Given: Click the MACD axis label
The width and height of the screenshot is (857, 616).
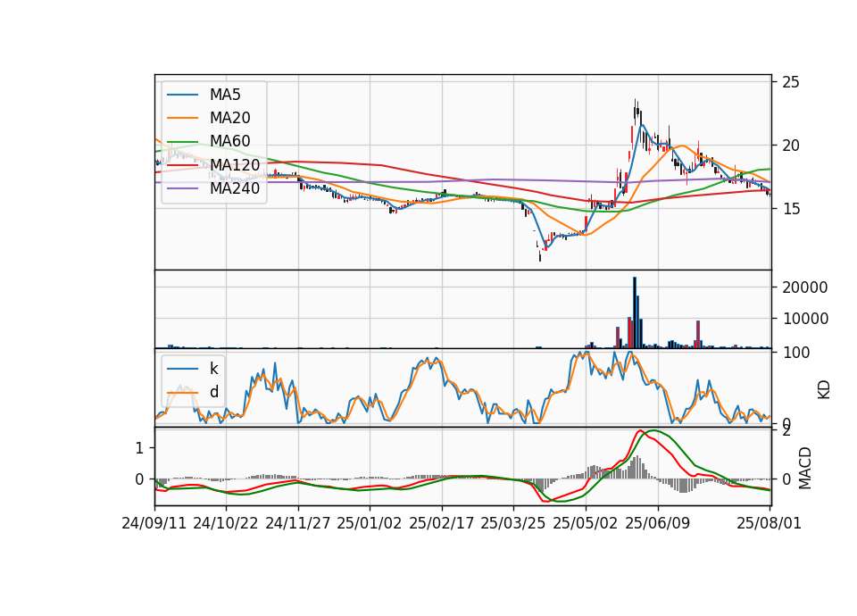Looking at the screenshot, I should [805, 468].
